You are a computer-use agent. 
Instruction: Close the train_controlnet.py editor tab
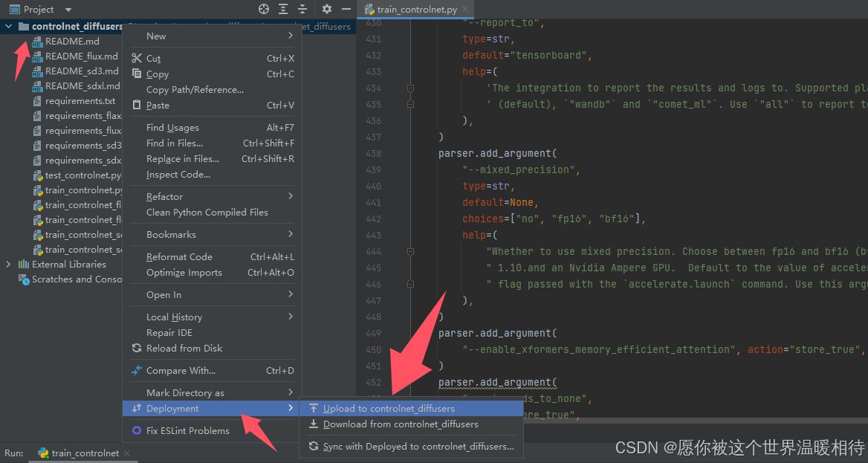(464, 10)
